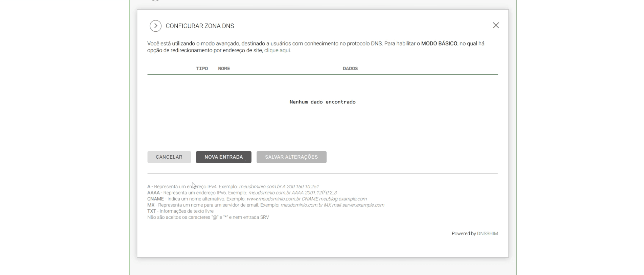Viewport: 644px width, 275px height.
Task: Click the circled chevron icon beside Configurar Zona DNS
Action: [155, 26]
